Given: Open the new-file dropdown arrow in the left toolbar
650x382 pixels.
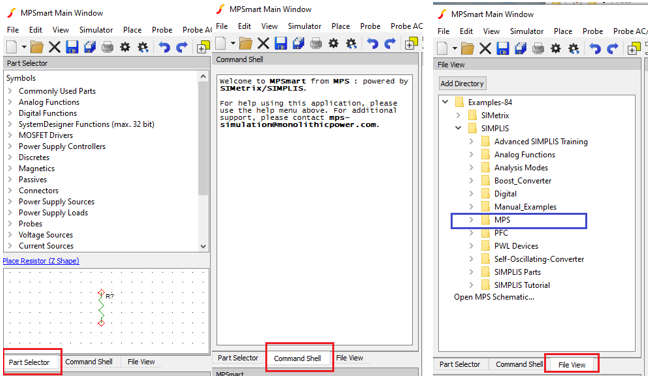Looking at the screenshot, I should tap(24, 47).
